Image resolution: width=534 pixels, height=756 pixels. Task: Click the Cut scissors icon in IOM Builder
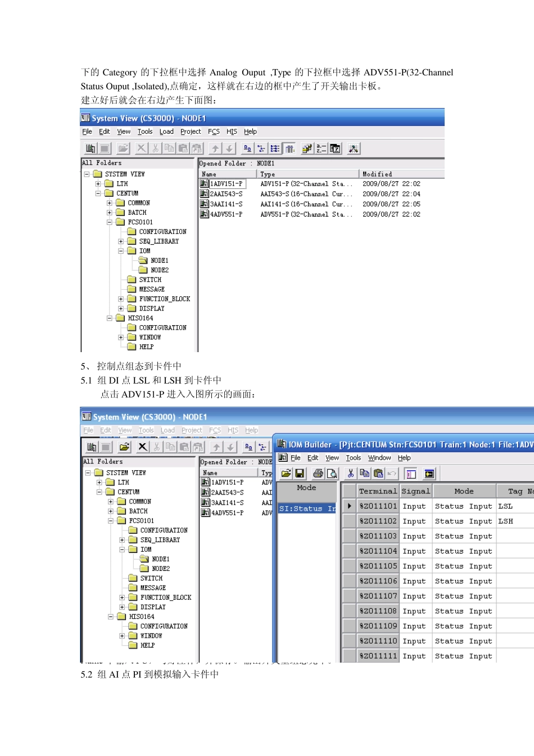pyautogui.click(x=351, y=474)
